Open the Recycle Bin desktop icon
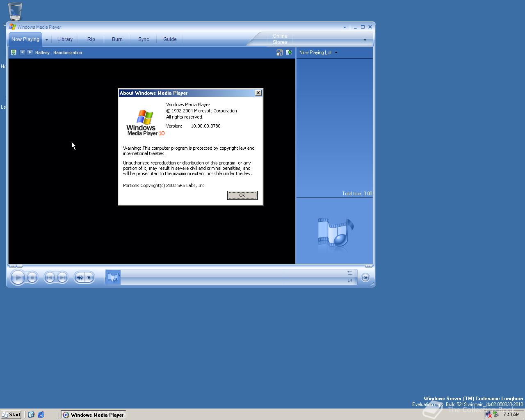The width and height of the screenshot is (525, 420). [15, 11]
